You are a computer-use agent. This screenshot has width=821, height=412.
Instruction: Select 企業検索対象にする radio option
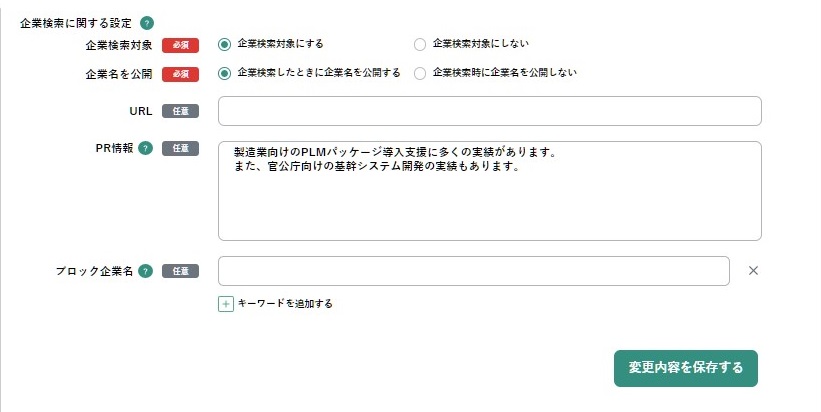(x=224, y=44)
